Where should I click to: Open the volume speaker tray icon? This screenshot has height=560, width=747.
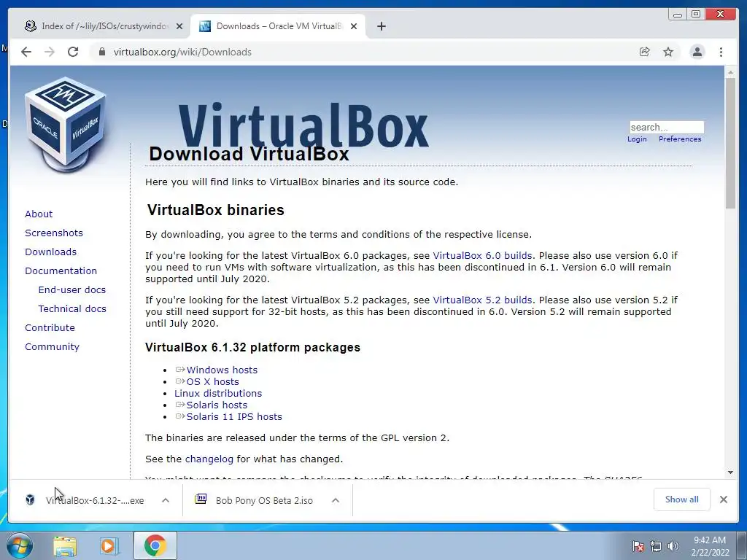(673, 546)
